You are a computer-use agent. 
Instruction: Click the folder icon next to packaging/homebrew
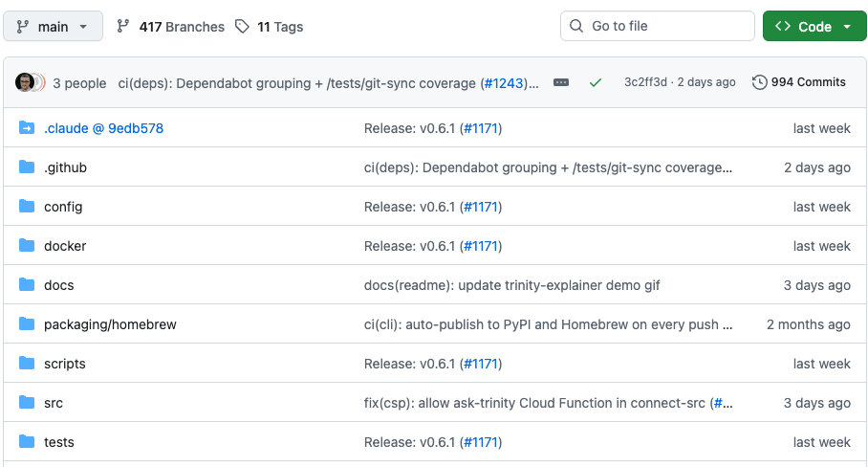(27, 324)
